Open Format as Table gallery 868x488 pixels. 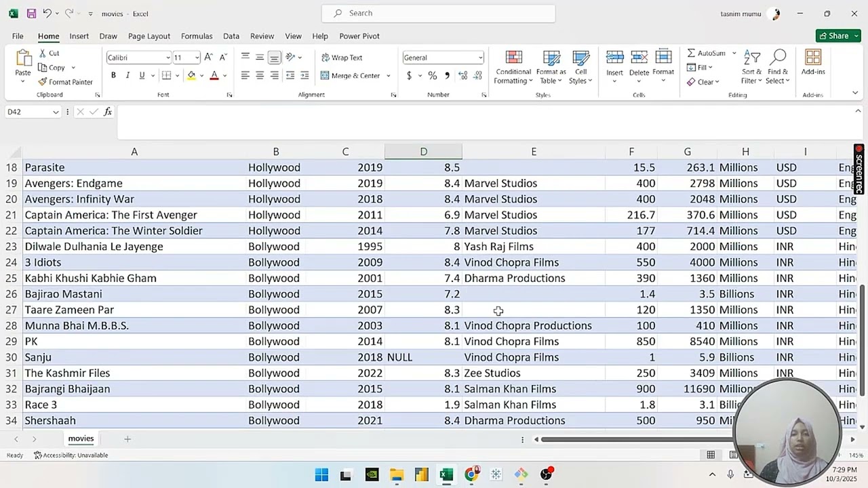pos(551,67)
